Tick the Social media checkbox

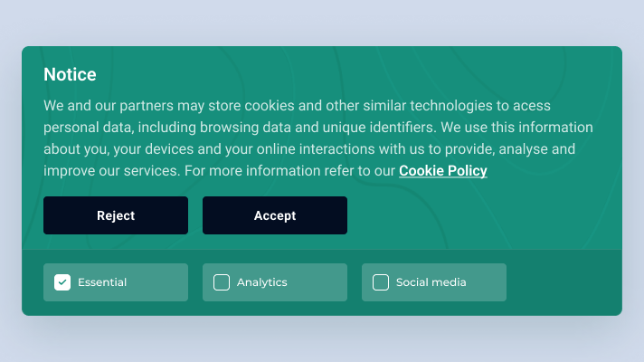381,282
